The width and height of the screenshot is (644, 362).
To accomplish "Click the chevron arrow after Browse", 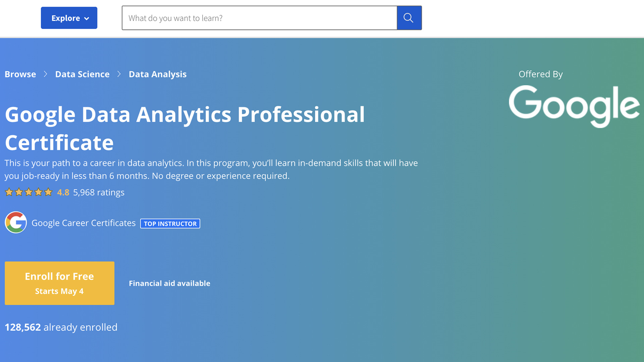I will point(46,74).
